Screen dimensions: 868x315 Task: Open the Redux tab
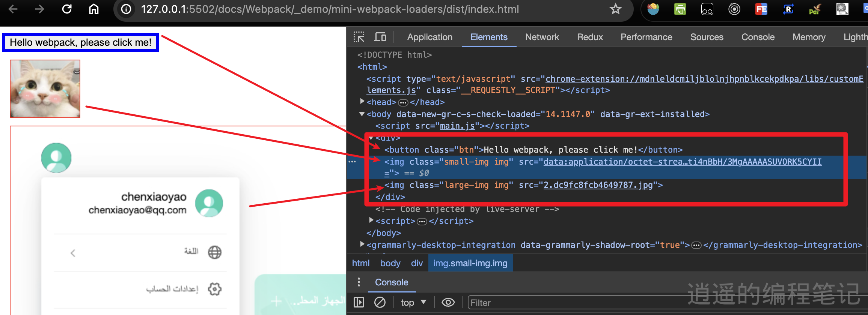click(x=590, y=37)
